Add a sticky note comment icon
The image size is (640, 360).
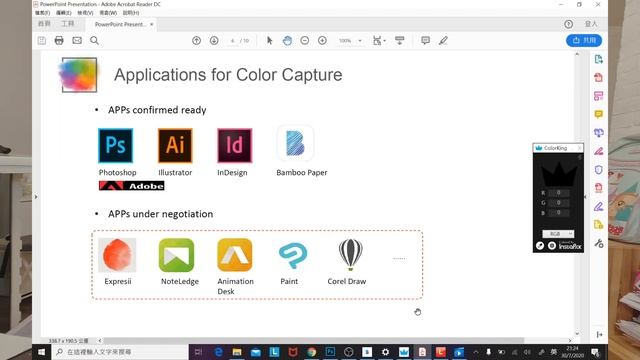pos(425,40)
